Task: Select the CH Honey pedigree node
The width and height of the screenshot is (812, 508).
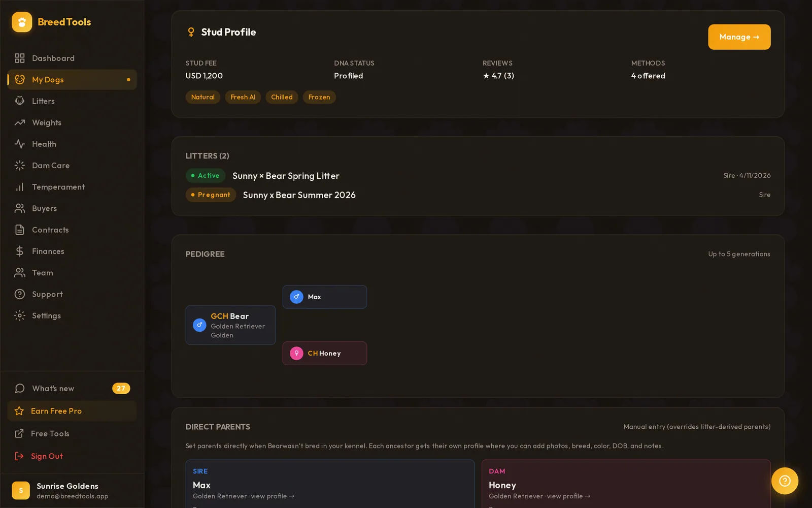Action: click(325, 353)
